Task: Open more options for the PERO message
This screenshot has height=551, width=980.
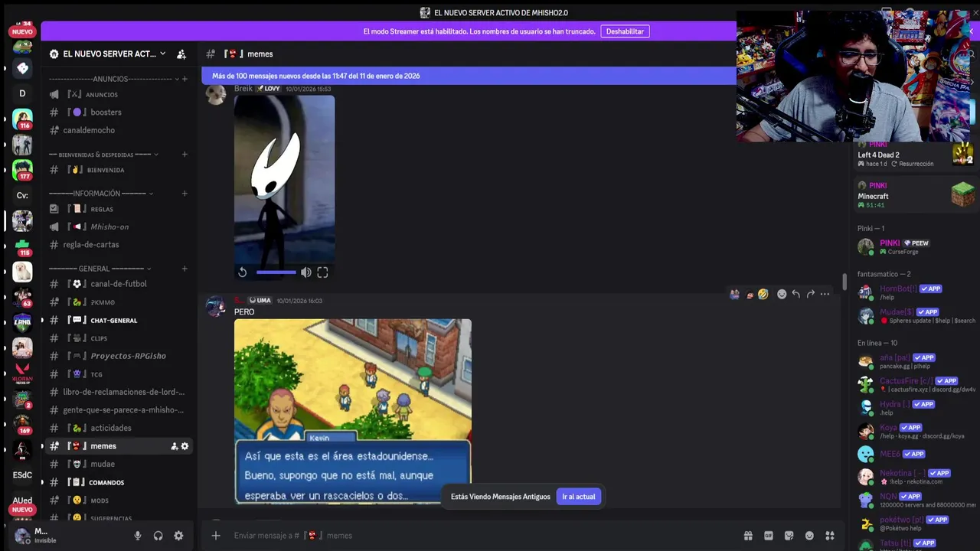Action: click(825, 294)
